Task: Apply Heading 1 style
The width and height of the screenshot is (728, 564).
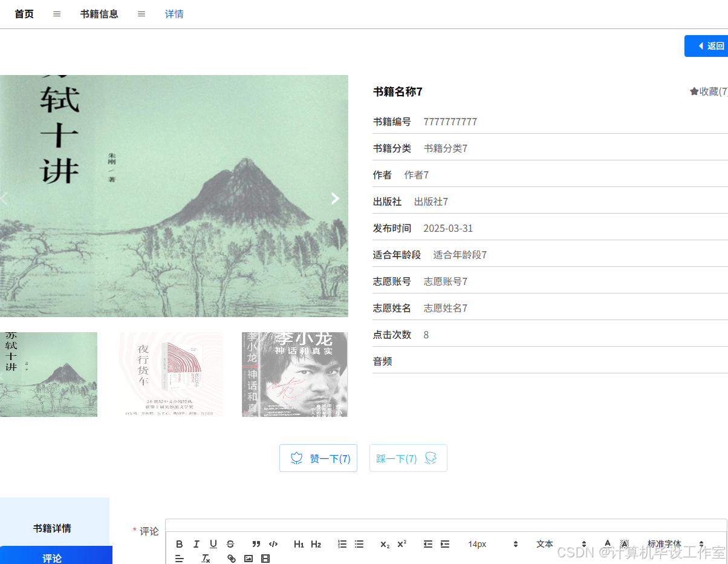Action: 299,544
